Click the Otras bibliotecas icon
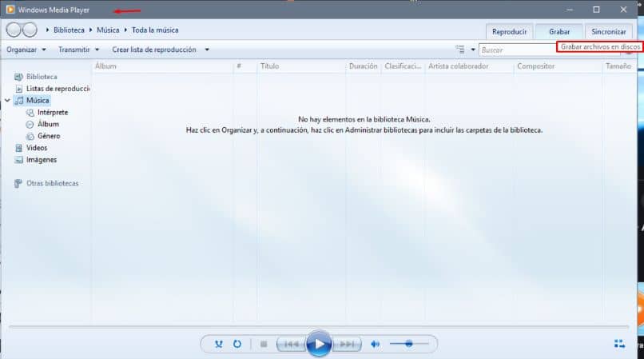 click(18, 183)
